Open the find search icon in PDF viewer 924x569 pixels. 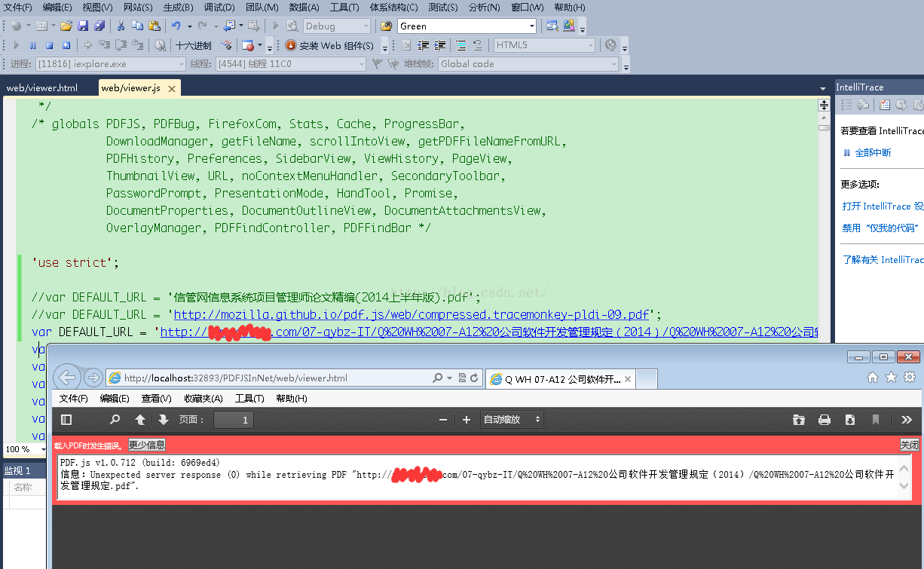[115, 420]
